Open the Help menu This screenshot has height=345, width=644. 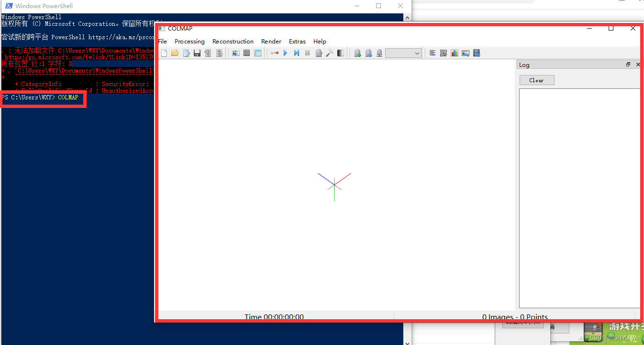coord(320,42)
